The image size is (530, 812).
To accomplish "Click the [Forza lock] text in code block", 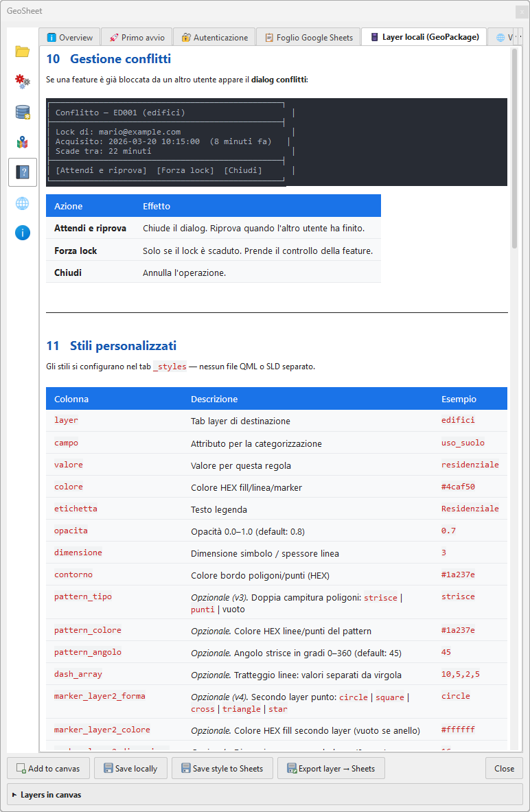I will 185,170.
